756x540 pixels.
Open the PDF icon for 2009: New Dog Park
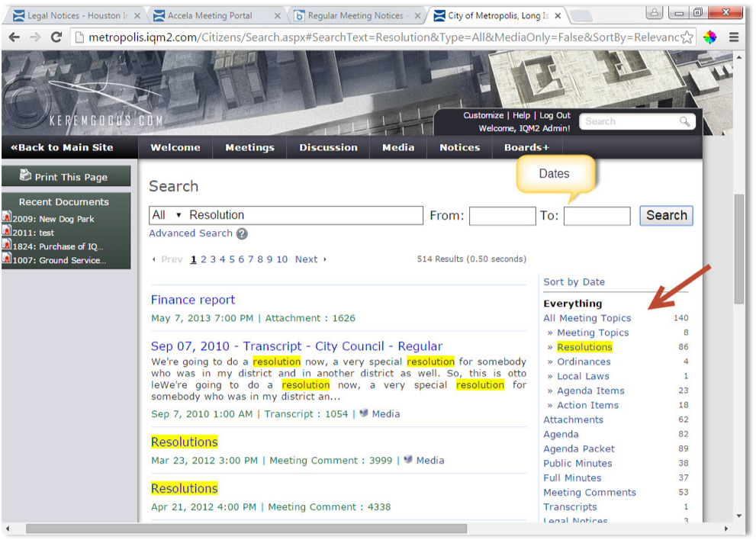pyautogui.click(x=7, y=217)
